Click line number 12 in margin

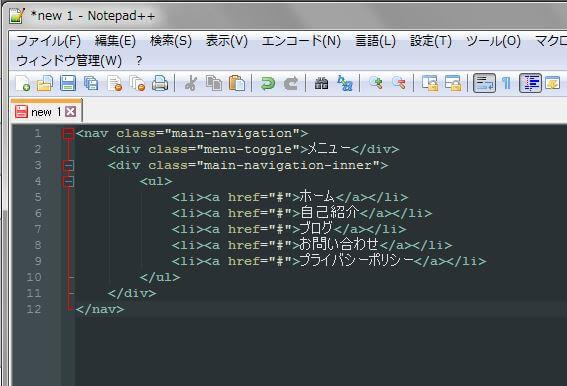34,309
